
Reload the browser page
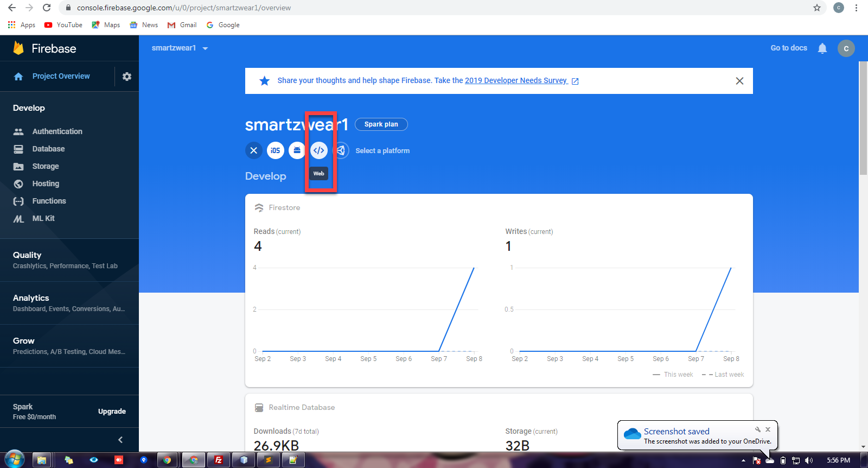pyautogui.click(x=47, y=8)
